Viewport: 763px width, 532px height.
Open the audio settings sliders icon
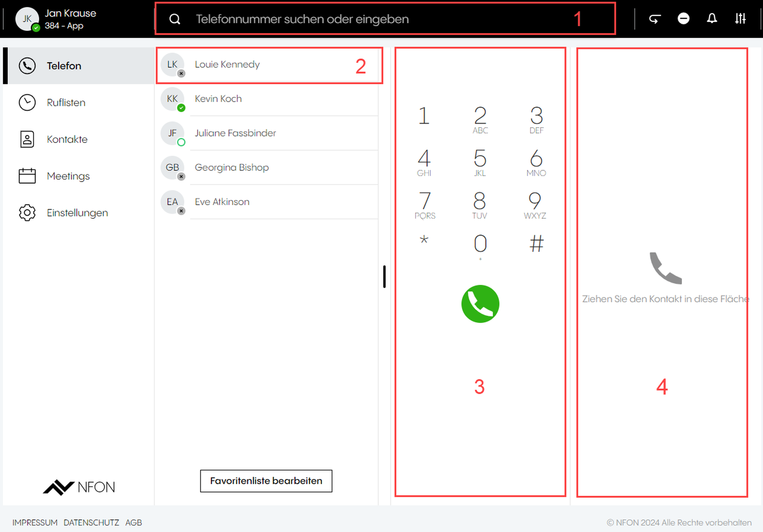(740, 18)
